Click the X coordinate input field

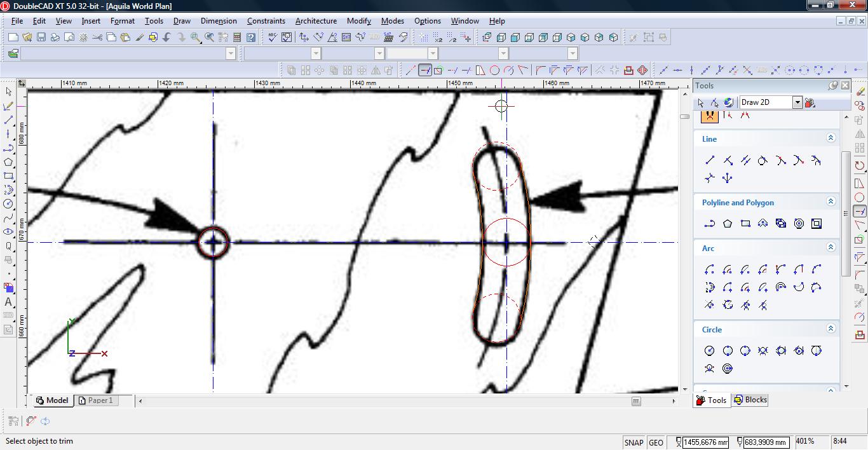click(705, 442)
